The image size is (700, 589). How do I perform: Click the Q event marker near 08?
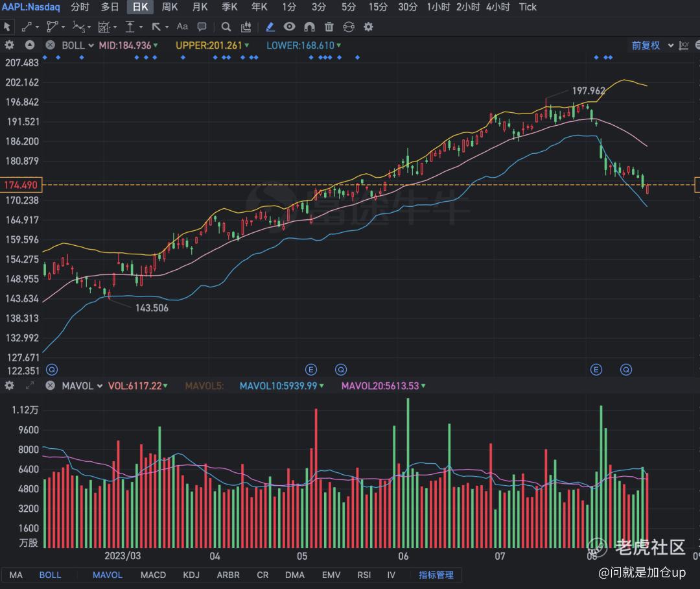(626, 370)
